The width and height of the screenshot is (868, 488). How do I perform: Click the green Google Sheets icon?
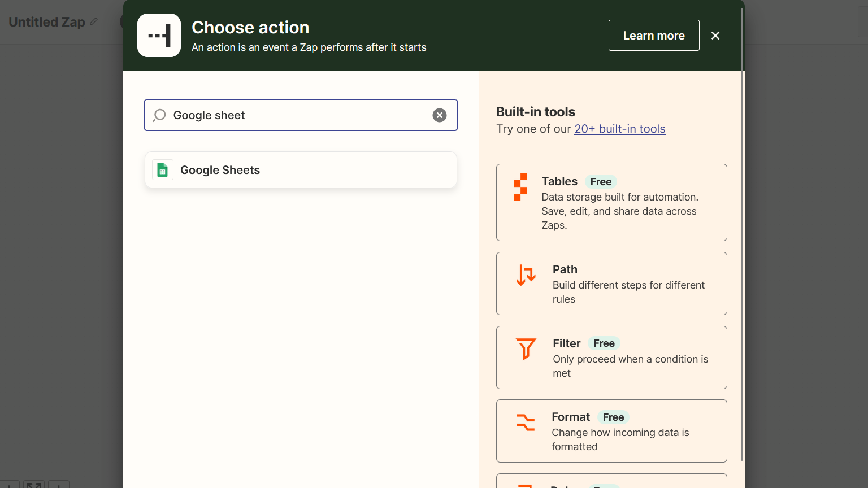(163, 170)
